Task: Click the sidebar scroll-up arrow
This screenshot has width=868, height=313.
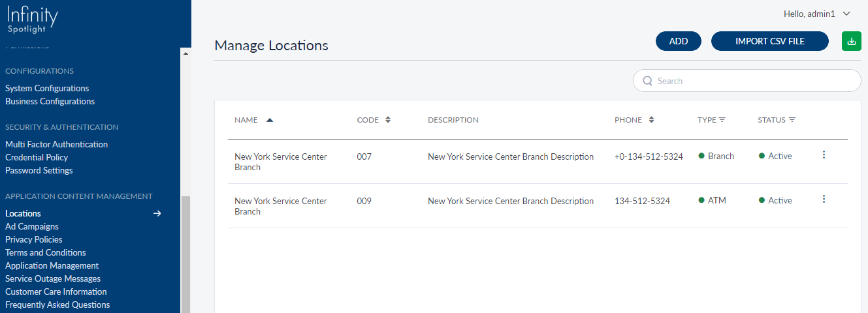Action: (x=185, y=53)
